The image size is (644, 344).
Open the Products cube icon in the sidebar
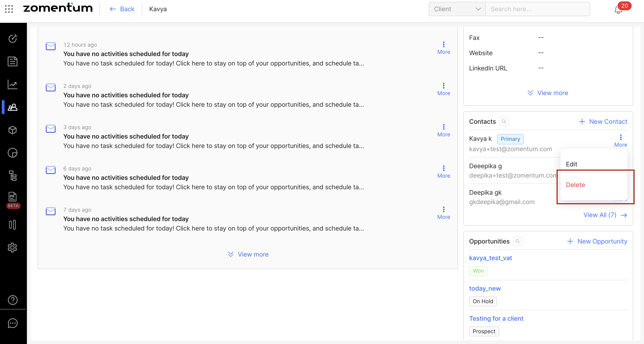[13, 130]
